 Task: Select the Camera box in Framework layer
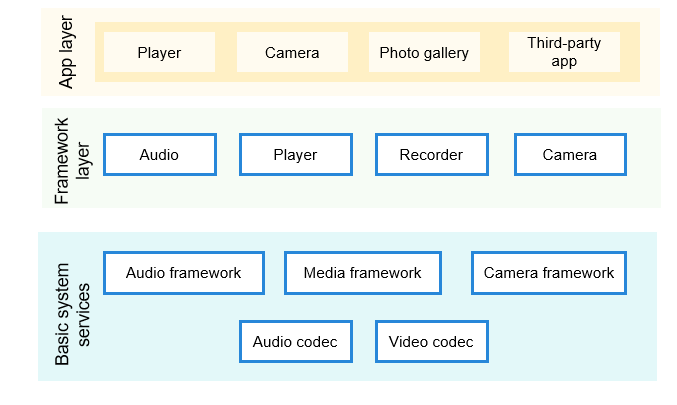[x=569, y=155]
